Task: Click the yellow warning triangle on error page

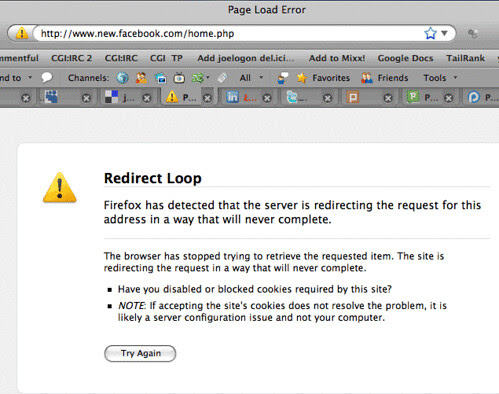Action: 60,188
